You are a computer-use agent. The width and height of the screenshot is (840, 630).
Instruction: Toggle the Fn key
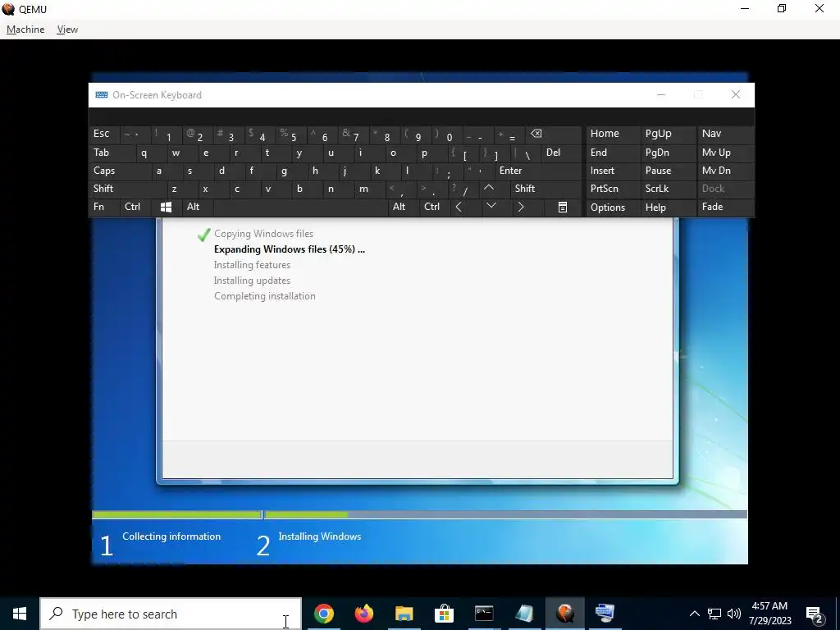click(104, 208)
